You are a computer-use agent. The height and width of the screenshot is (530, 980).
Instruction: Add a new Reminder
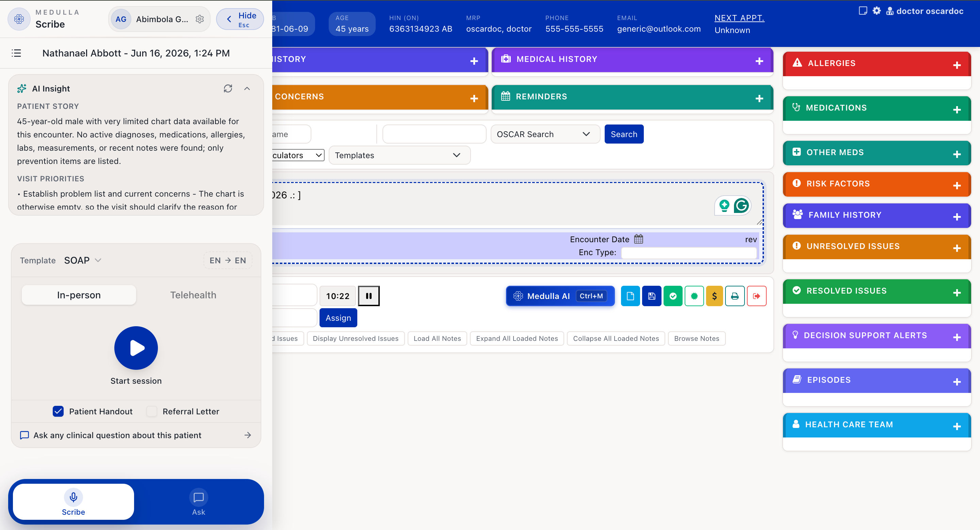point(759,98)
